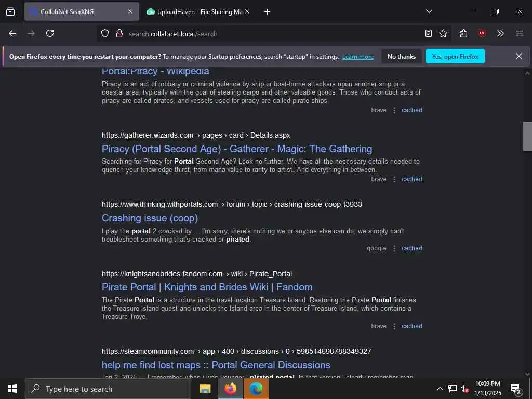Open cached link for Gatherer result

(412, 179)
